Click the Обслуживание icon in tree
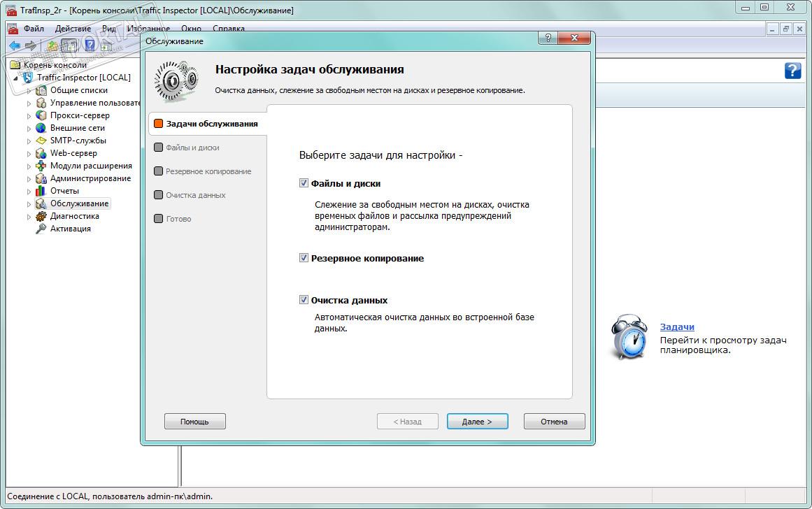 pos(41,203)
